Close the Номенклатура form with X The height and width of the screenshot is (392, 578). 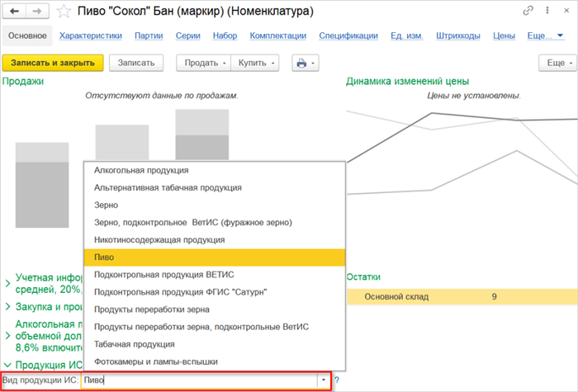point(566,11)
